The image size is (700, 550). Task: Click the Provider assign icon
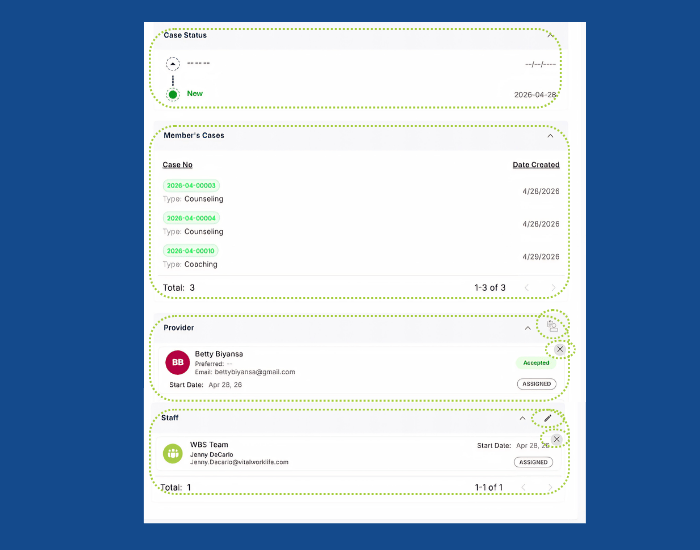click(552, 326)
